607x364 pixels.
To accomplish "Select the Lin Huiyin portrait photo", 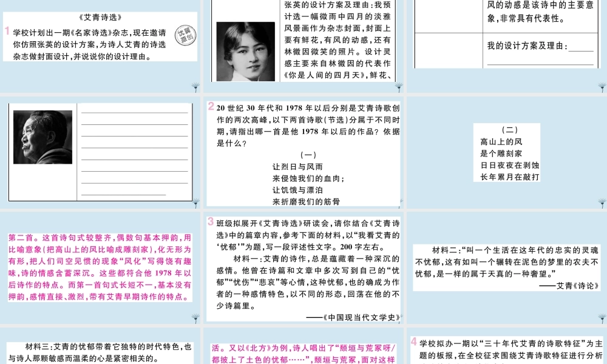I will tap(245, 52).
